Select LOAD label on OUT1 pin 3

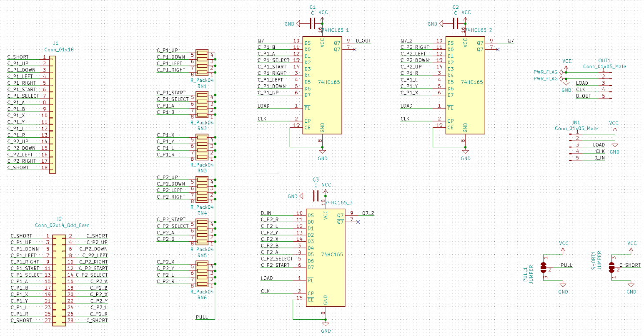coord(582,83)
